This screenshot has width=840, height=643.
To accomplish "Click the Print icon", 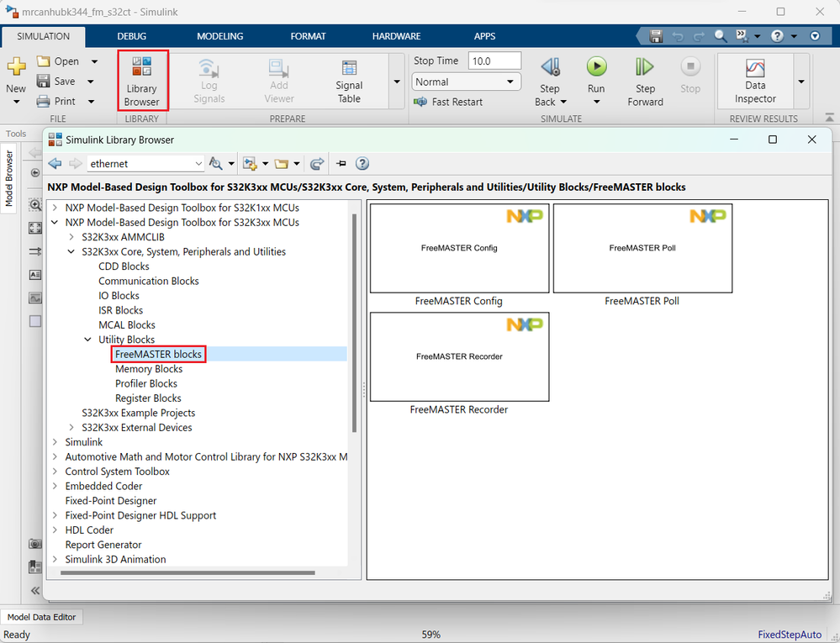I will click(x=44, y=101).
